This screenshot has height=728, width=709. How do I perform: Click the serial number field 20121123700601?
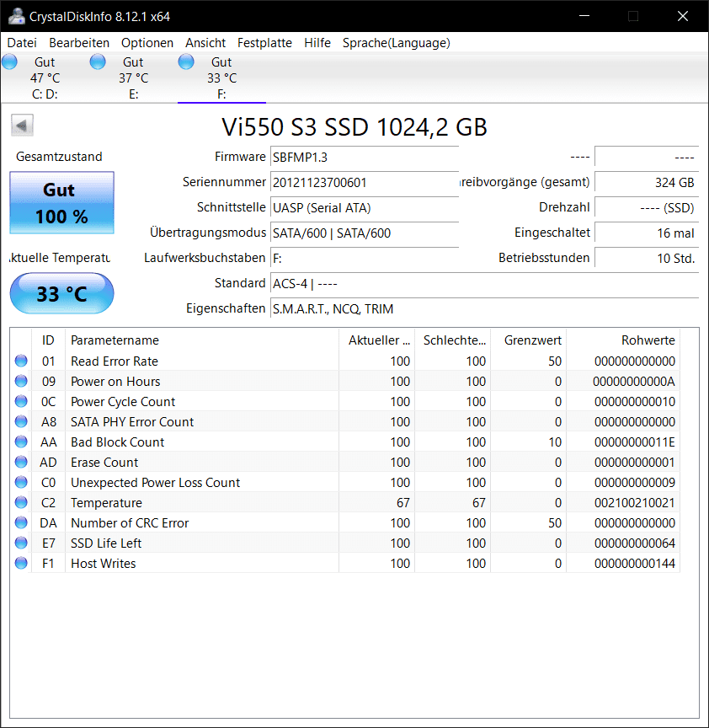pyautogui.click(x=365, y=183)
